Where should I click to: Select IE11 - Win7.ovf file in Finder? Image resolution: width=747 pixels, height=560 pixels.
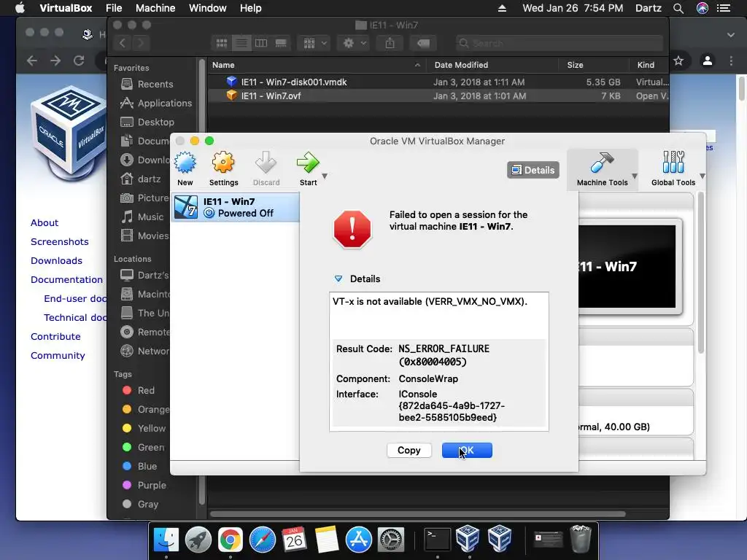tap(438, 96)
